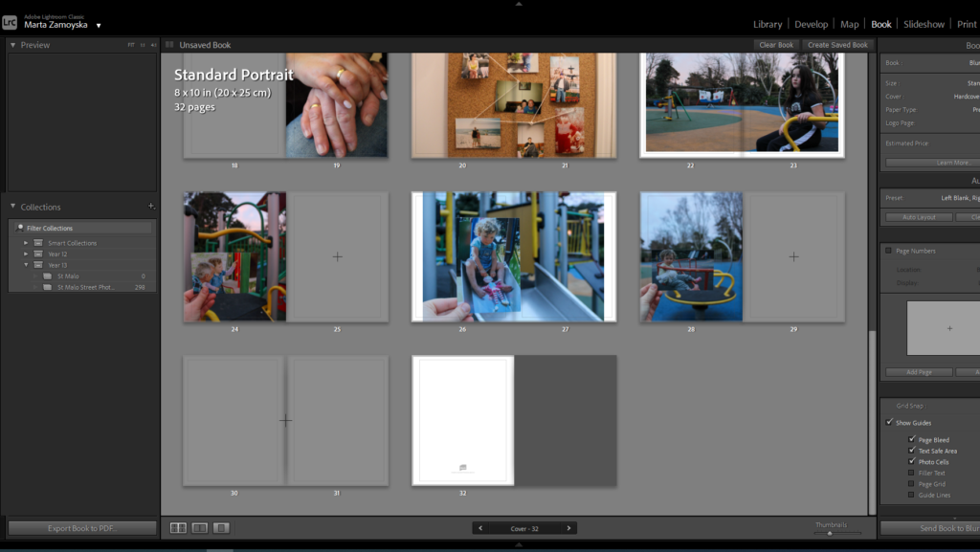The image size is (980, 552).
Task: Collapse the Collections panel
Action: click(12, 206)
